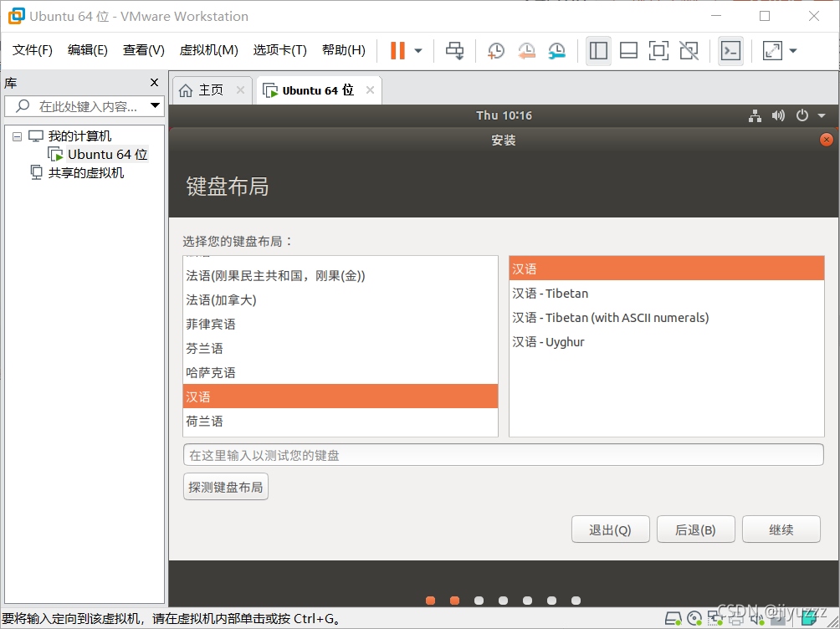
Task: Click the Ubuntu volume speaker icon
Action: click(778, 115)
